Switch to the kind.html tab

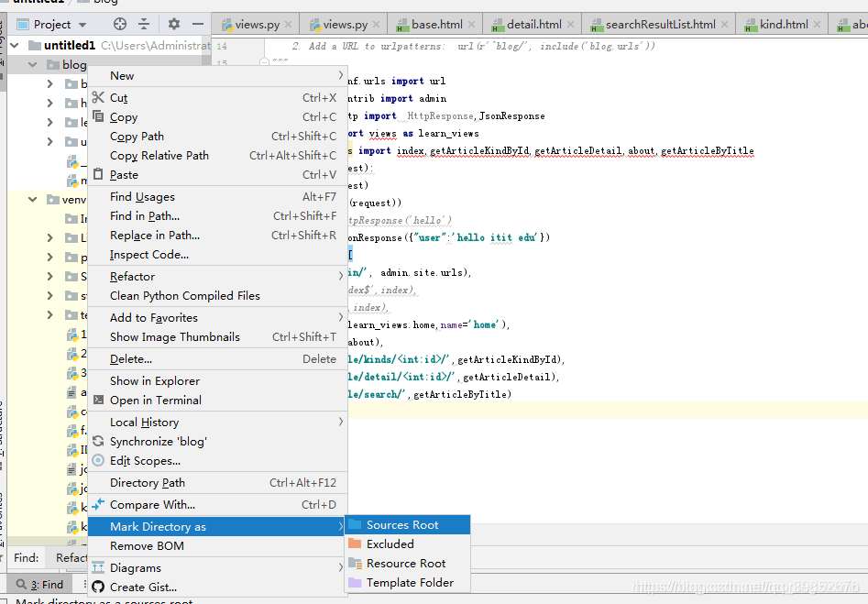(x=783, y=25)
